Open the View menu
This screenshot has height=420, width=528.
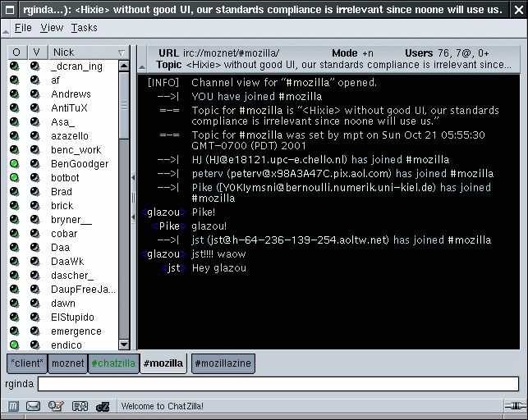(x=52, y=28)
